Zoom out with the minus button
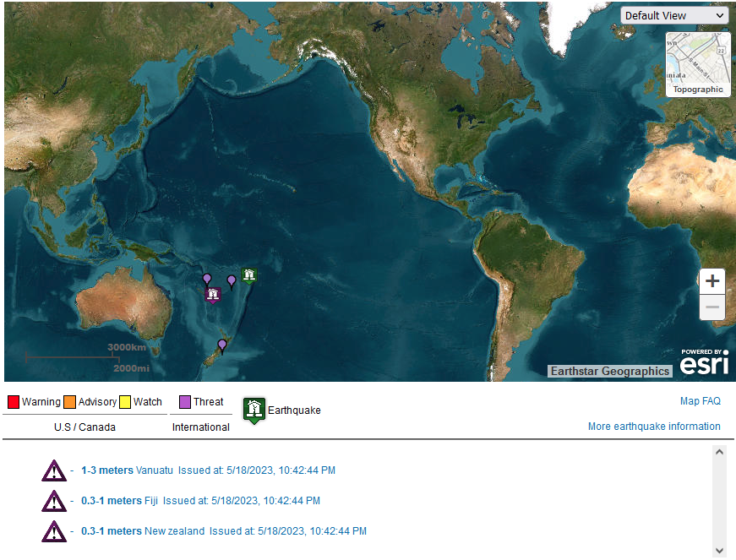This screenshot has width=736, height=560. 712,307
